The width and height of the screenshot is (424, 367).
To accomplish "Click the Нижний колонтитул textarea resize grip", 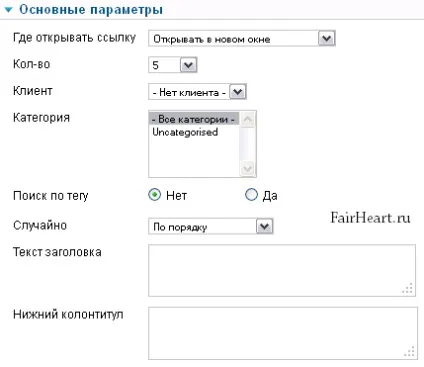I will pos(409,352).
